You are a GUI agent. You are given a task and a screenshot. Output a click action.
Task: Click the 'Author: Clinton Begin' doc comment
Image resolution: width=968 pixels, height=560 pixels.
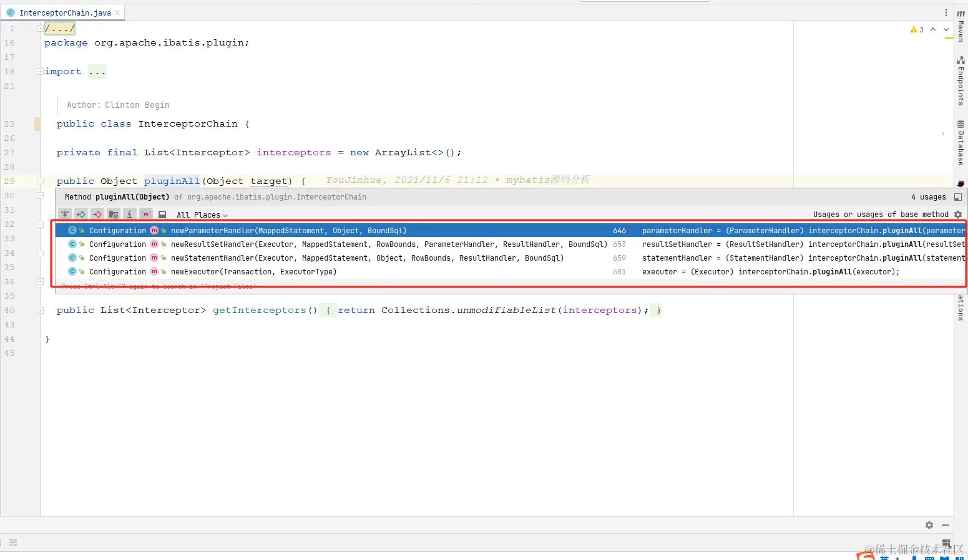click(118, 105)
